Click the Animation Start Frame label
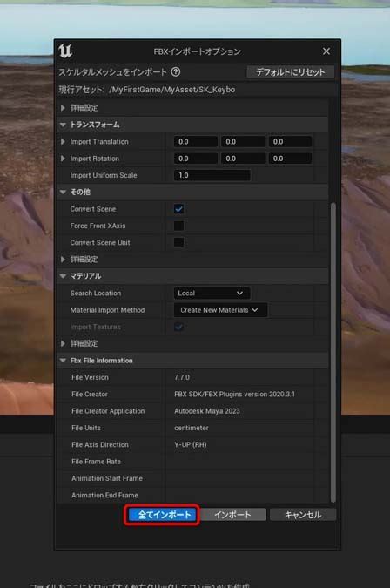 pos(107,478)
